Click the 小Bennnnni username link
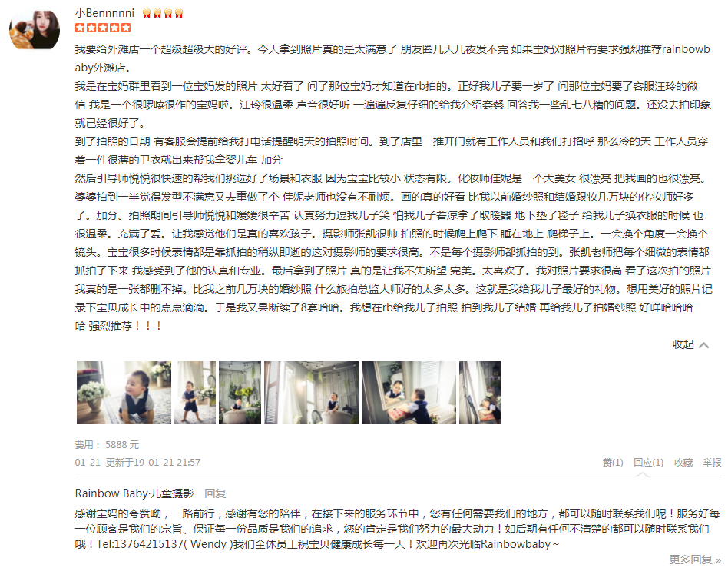 click(x=104, y=13)
